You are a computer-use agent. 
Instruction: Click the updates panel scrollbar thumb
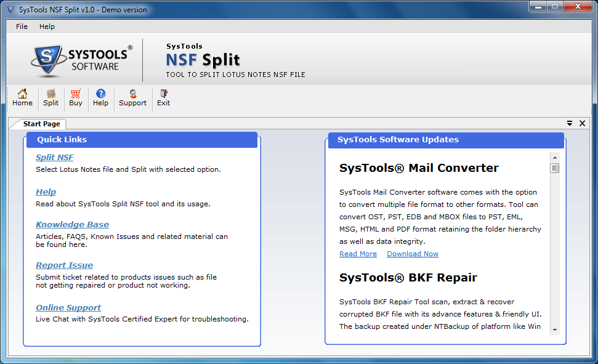[555, 168]
